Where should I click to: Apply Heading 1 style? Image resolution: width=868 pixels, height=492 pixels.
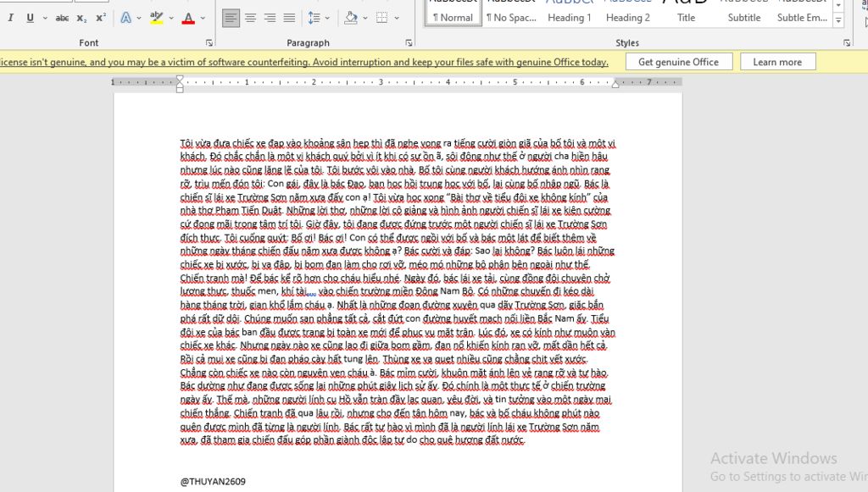click(x=570, y=12)
